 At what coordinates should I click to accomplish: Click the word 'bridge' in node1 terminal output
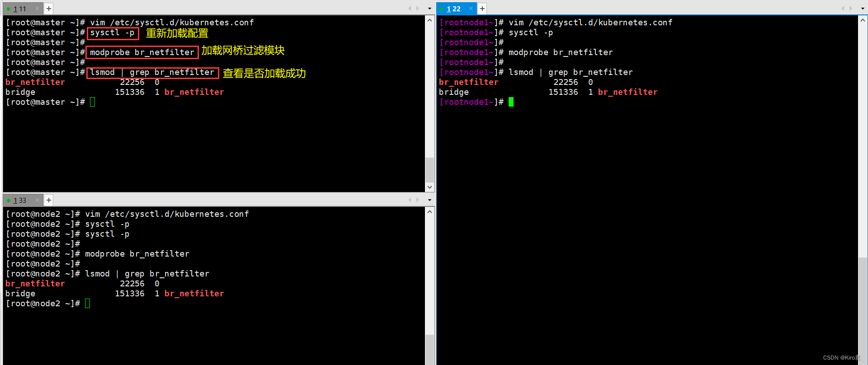tap(454, 92)
